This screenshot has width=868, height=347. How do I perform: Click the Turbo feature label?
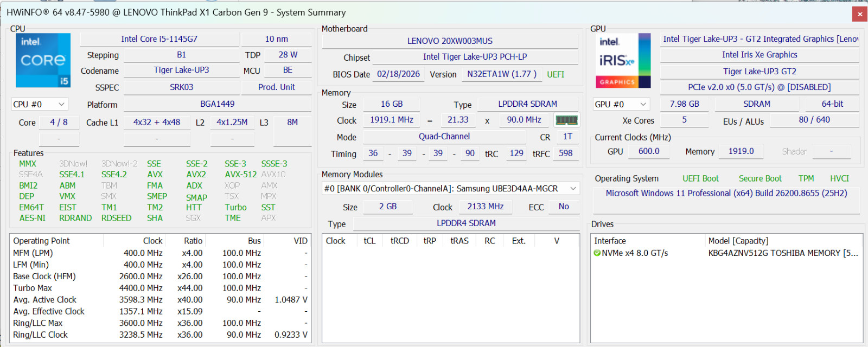(235, 208)
